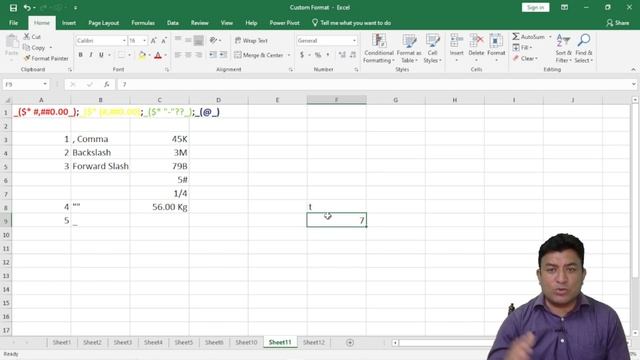Increase font size with larger A icon
This screenshot has width=640, height=360.
point(153,41)
